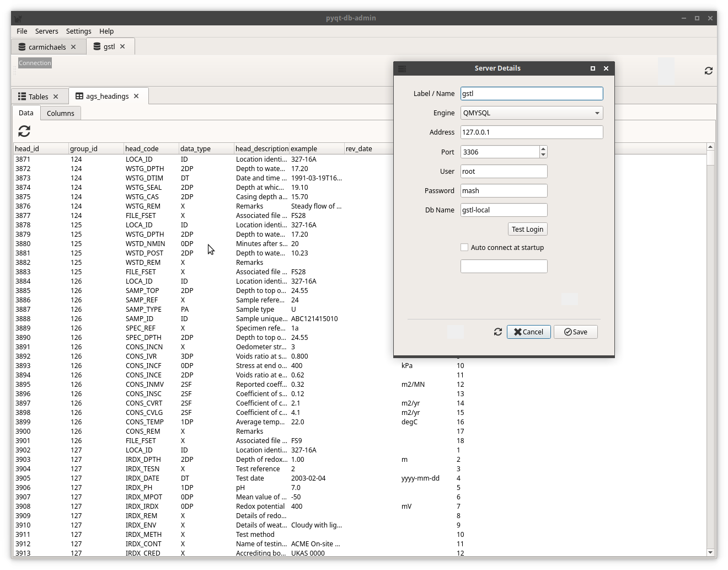Image resolution: width=728 pixels, height=570 pixels.
Task: Click the table vertical scrollbar down arrow
Action: (710, 552)
